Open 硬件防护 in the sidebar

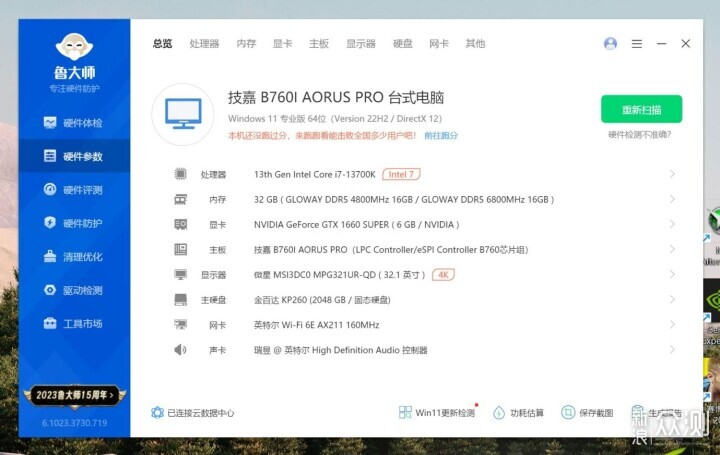(x=74, y=223)
